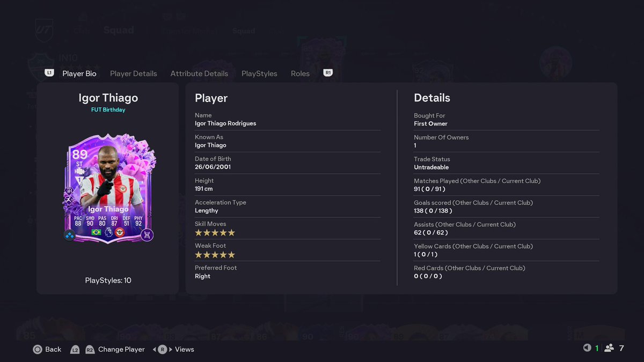Click the Weak Foot five-star rating
The height and width of the screenshot is (362, 644).
pyautogui.click(x=215, y=255)
